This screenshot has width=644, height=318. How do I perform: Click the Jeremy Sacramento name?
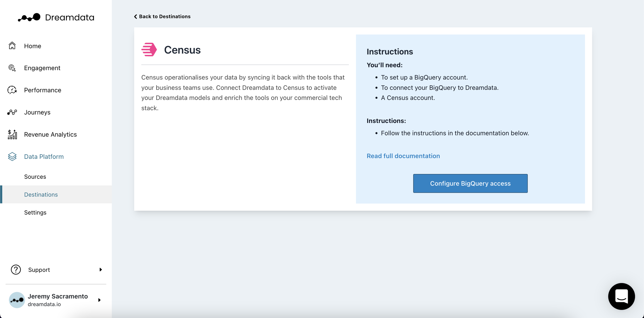[x=58, y=296]
